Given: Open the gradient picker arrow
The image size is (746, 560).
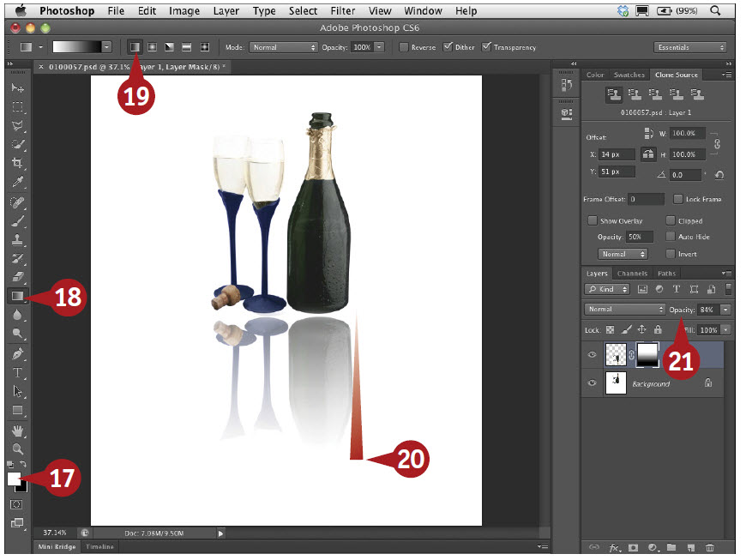Looking at the screenshot, I should 106,46.
